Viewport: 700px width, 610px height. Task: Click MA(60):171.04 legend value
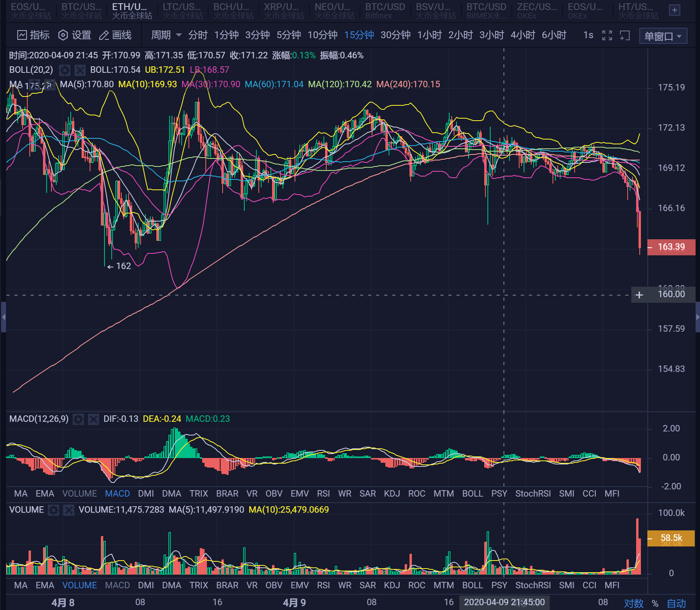[274, 84]
